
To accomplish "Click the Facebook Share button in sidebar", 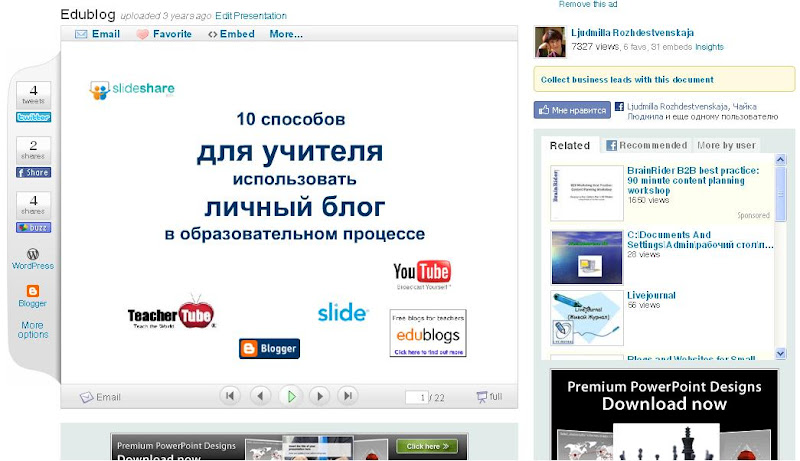I will click(x=33, y=172).
